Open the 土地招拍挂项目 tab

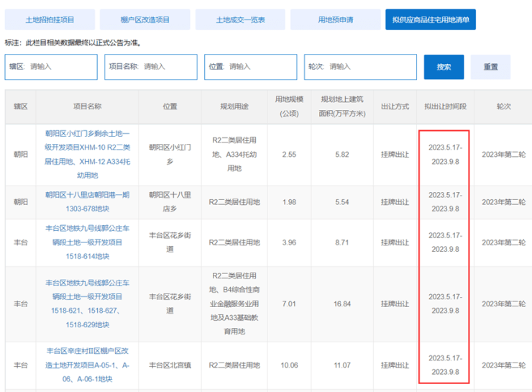[x=50, y=20]
